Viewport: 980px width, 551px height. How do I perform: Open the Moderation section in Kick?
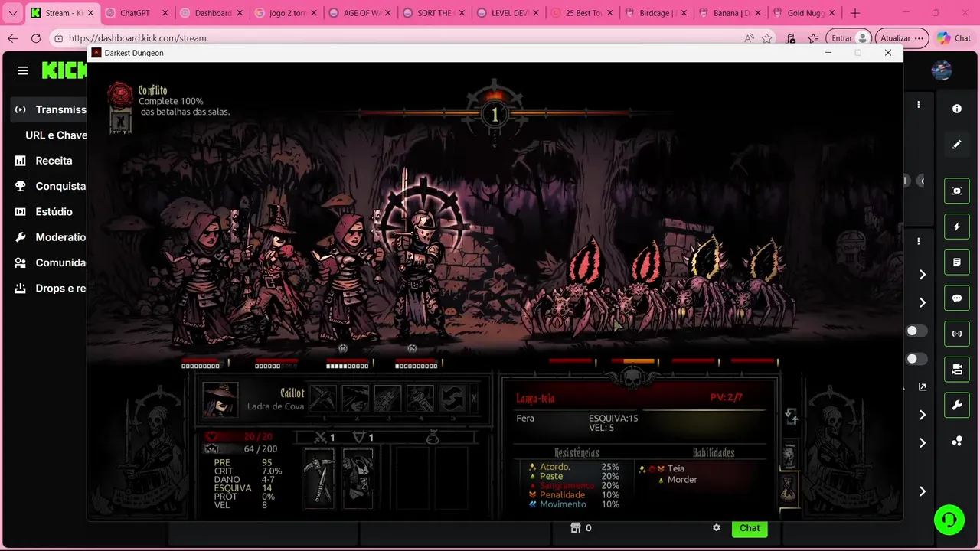pos(50,237)
